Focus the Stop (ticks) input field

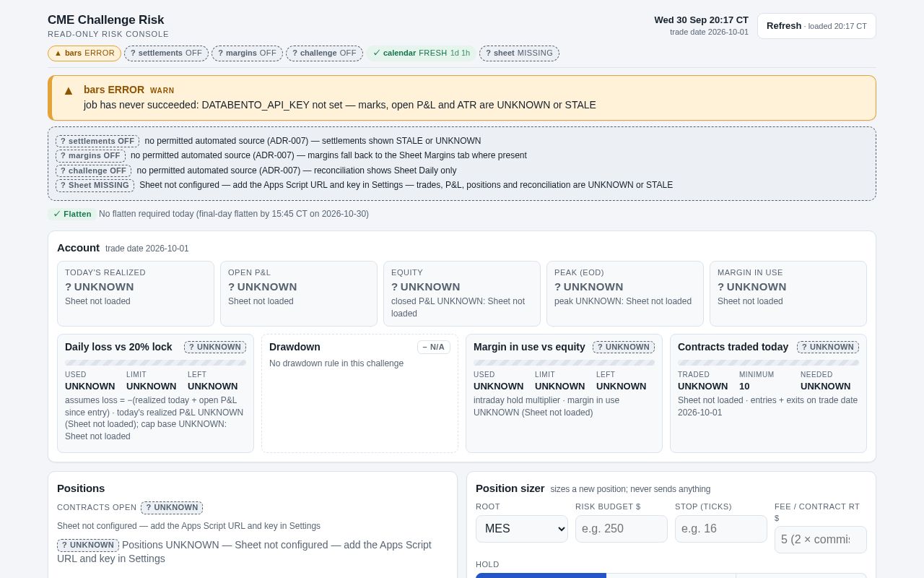[x=721, y=529]
